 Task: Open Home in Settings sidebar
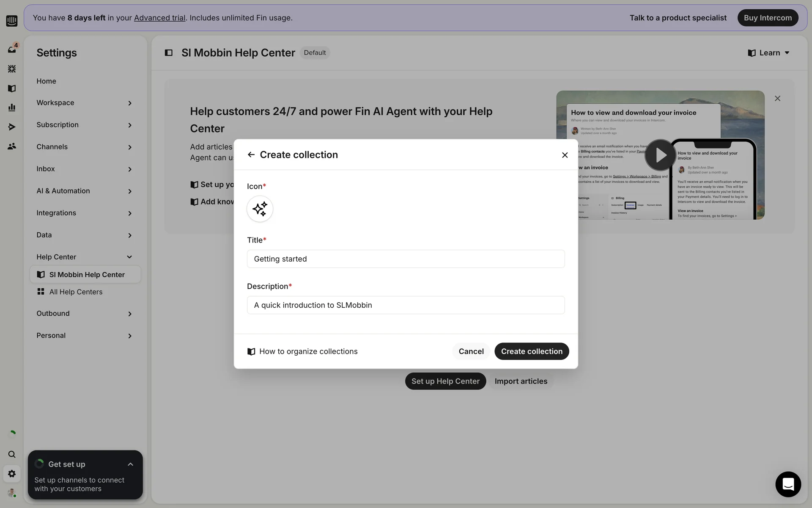click(46, 81)
